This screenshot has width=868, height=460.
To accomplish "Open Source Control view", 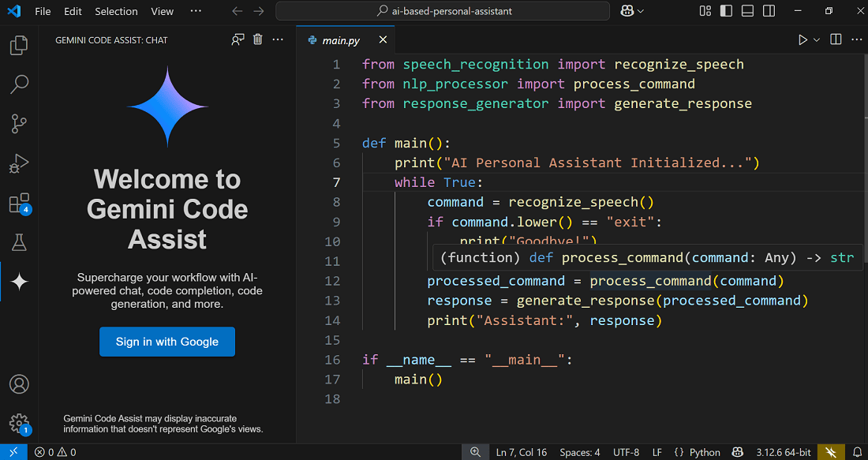I will point(20,124).
